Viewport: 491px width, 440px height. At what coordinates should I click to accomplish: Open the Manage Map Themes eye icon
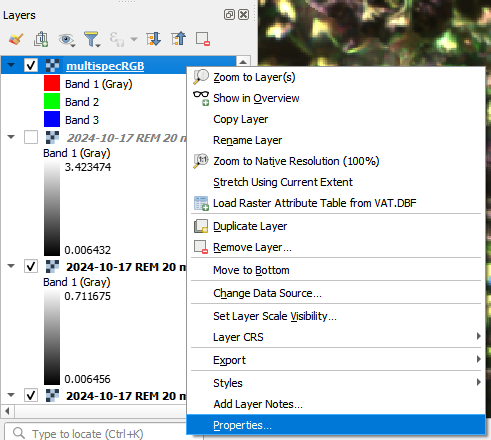[66, 39]
